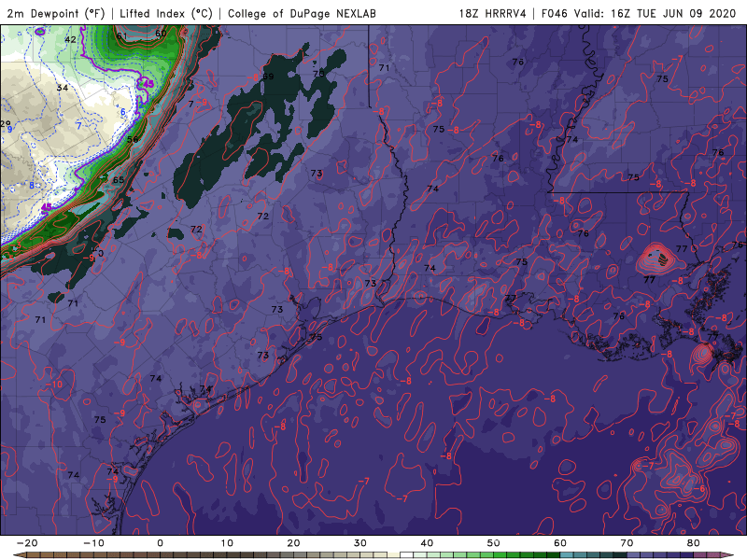Click the dewpoint value 56 on the map
This screenshot has width=747, height=560.
(133, 139)
